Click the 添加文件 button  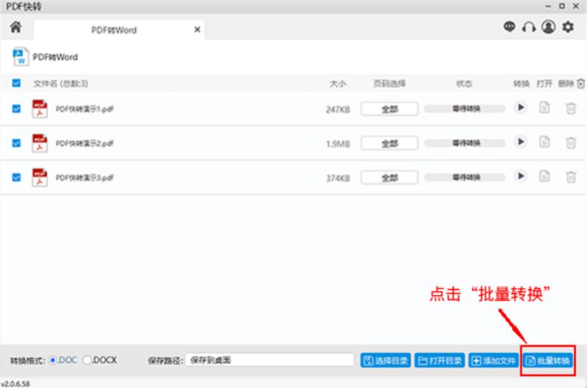(x=493, y=361)
